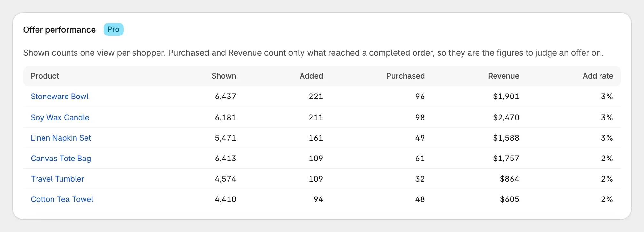Click Purchased value 48 for Cotton Tea Towel
This screenshot has width=644, height=232.
[420, 199]
